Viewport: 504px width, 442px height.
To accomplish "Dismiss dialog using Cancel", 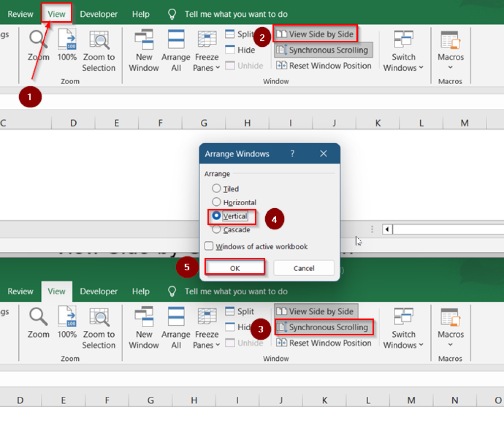I will [304, 268].
